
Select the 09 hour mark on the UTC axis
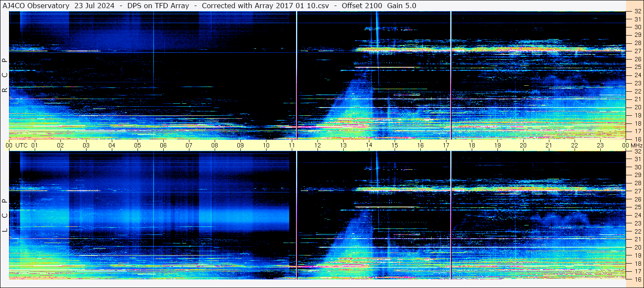(240, 145)
